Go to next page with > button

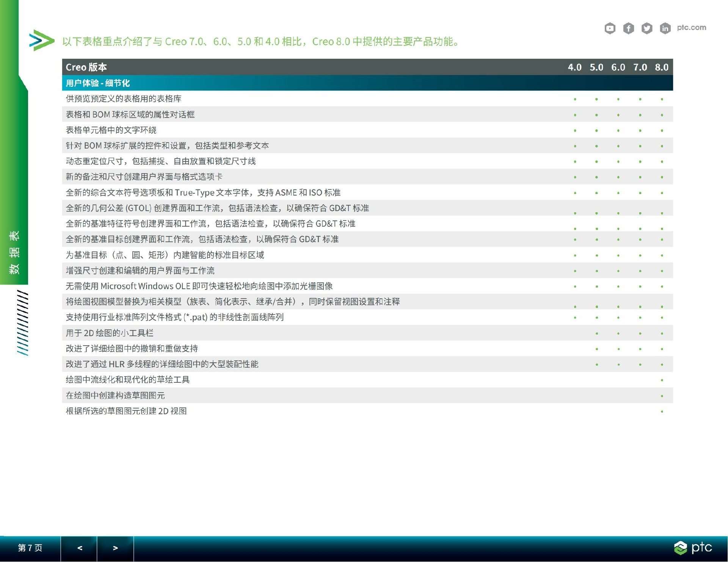click(x=115, y=548)
